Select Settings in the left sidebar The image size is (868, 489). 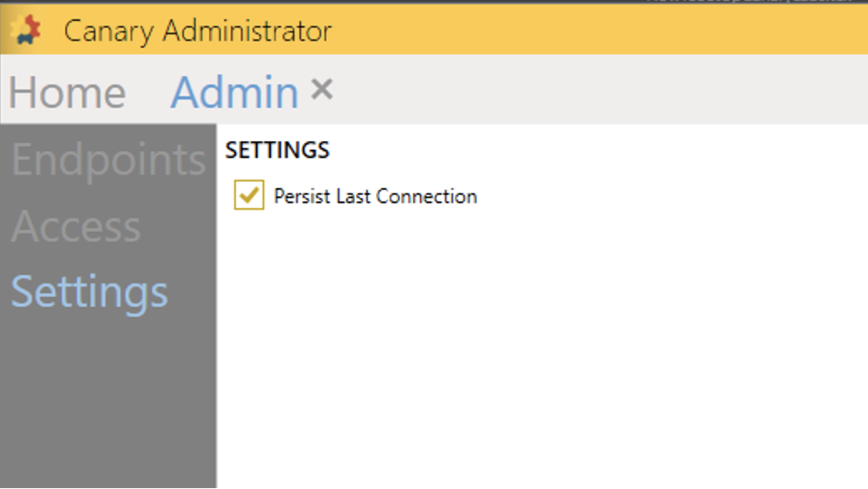click(90, 292)
